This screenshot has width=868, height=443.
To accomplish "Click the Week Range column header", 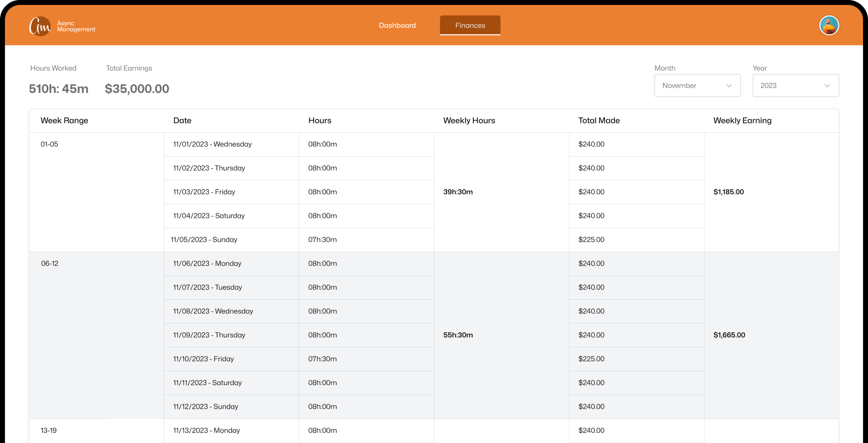I will pos(64,121).
